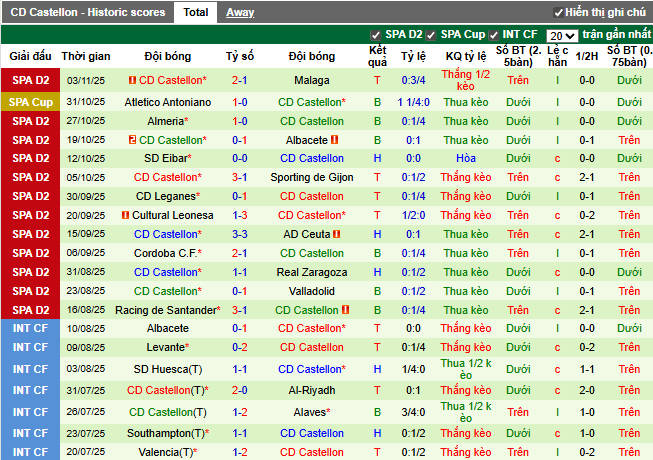Click red card icon beside CD Castellon on 16/08/25
Viewport: 653px width, 460px height.
click(345, 310)
